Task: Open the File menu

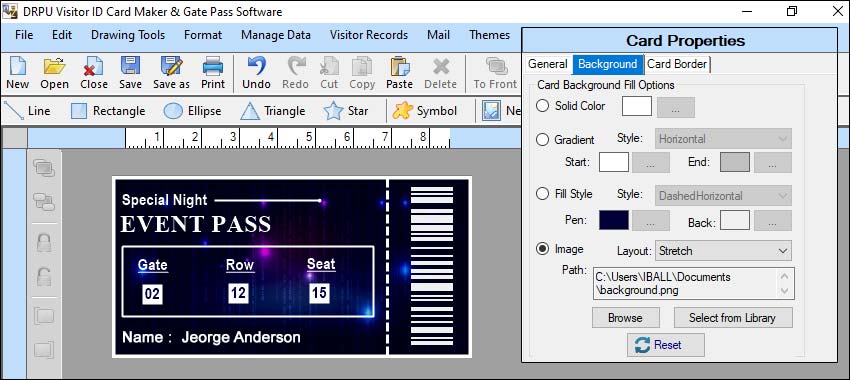Action: (x=24, y=35)
